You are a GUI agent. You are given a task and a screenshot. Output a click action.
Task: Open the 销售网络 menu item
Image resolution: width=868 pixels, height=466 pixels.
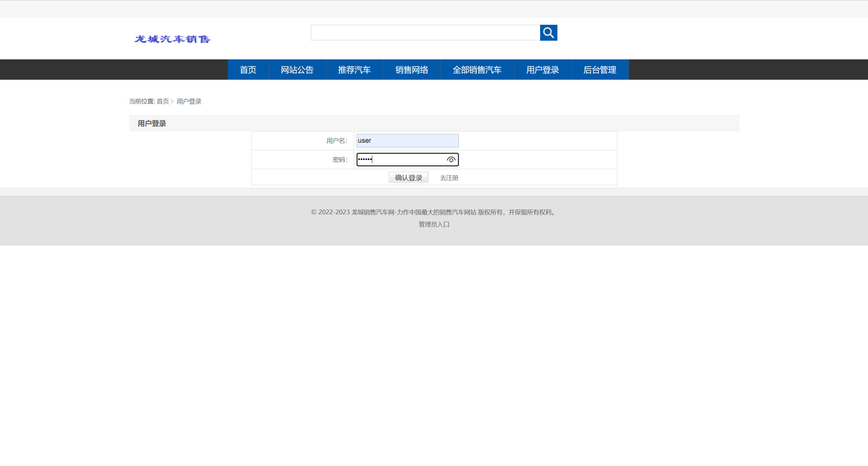tap(411, 70)
